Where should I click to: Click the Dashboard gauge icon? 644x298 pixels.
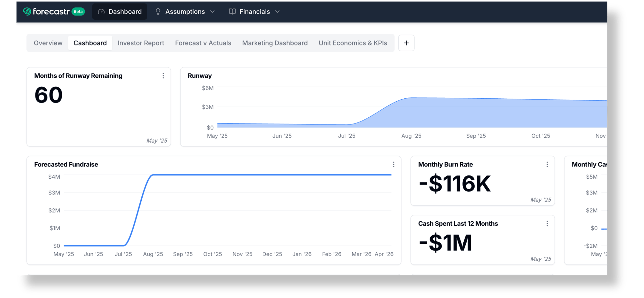[x=101, y=12]
